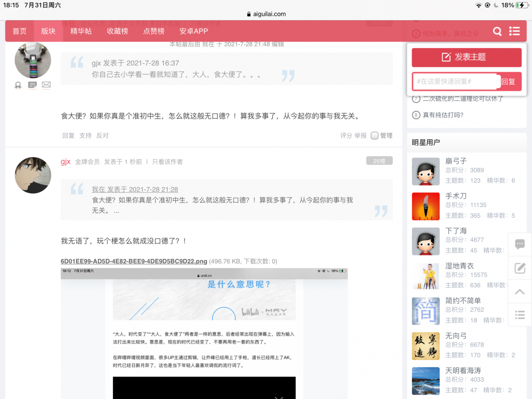Click 反对 link under first post
Screen dimensions: 532x399
[x=102, y=136]
